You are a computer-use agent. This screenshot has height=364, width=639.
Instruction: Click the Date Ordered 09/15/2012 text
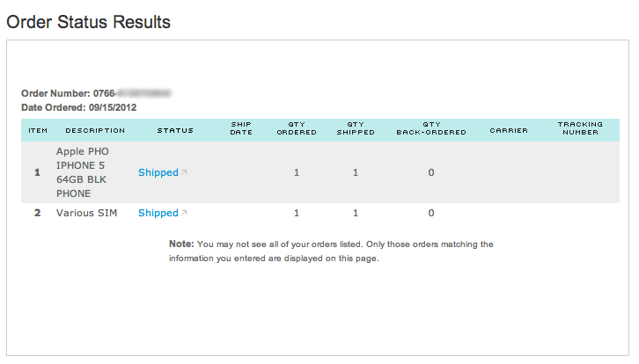pyautogui.click(x=78, y=107)
